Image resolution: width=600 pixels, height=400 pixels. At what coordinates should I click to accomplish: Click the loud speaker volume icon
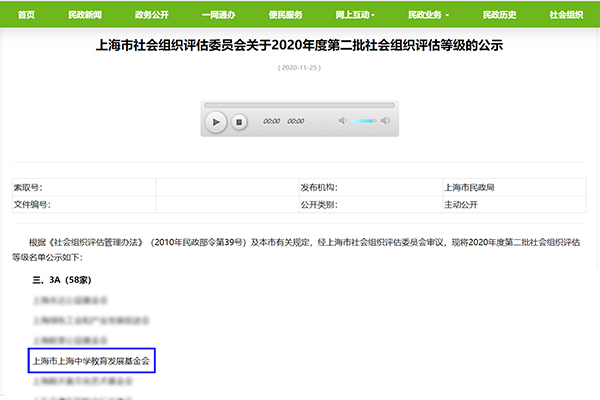pos(385,121)
